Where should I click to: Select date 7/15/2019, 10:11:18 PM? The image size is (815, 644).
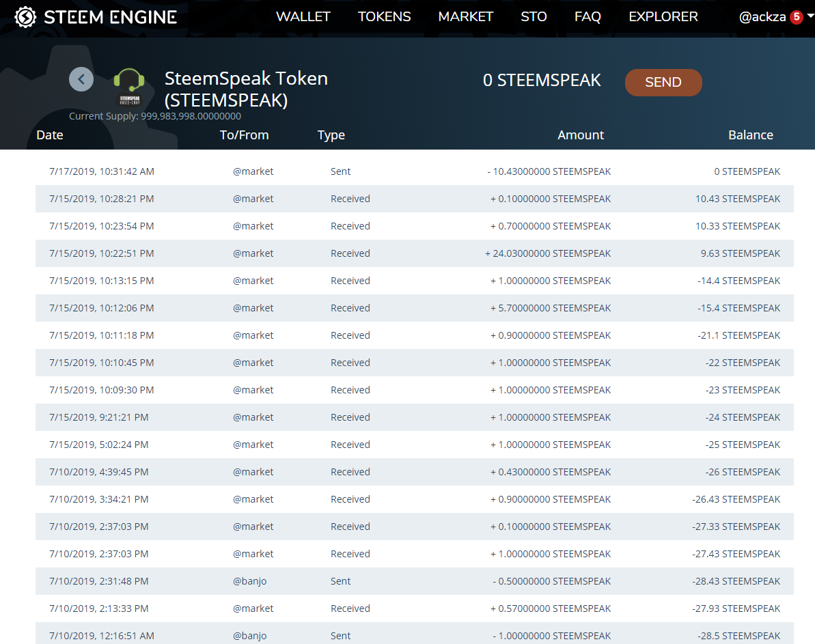click(x=102, y=335)
